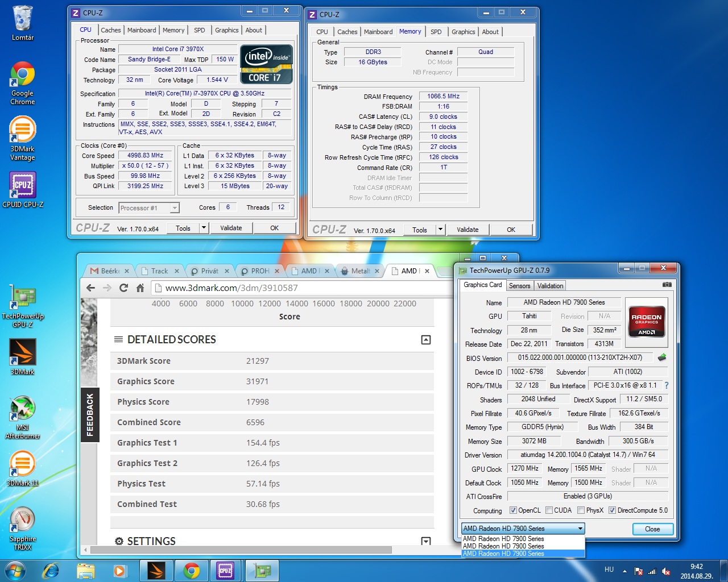Click the volume speaker tray icon

pyautogui.click(x=666, y=571)
